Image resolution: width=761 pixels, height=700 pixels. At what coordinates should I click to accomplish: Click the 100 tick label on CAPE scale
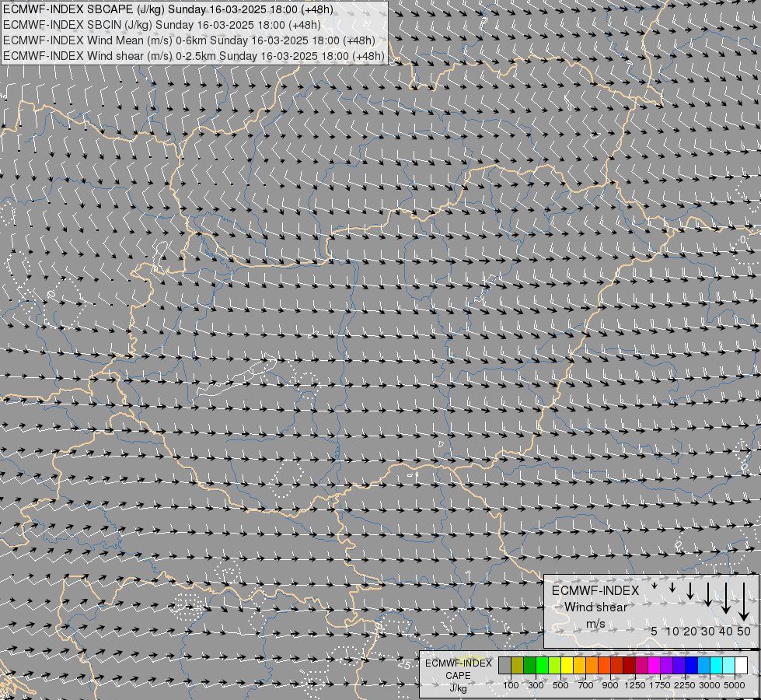tap(511, 685)
